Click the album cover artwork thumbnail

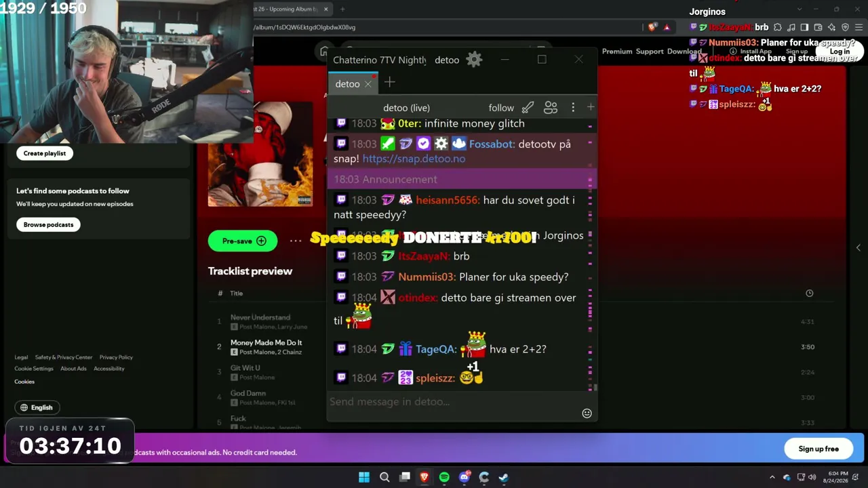260,155
